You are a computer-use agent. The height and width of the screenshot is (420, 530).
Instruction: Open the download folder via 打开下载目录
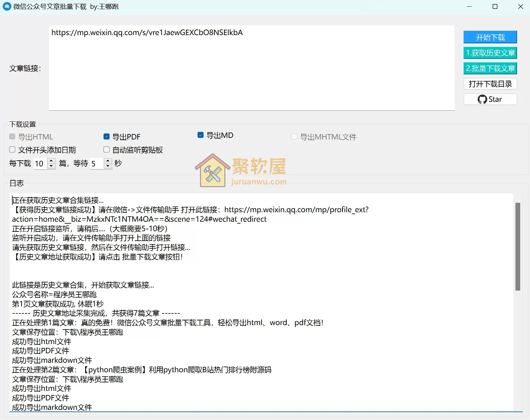(490, 84)
